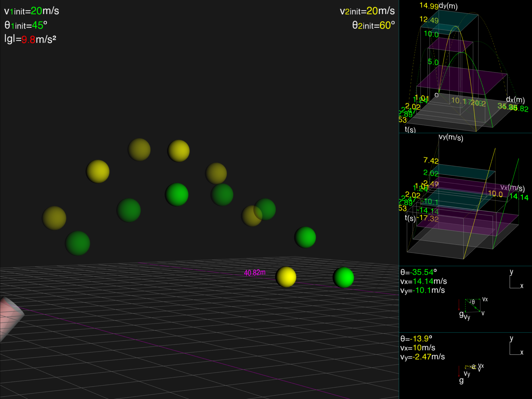Click the dy(m) axis label
The width and height of the screenshot is (532, 399).
[x=448, y=6]
